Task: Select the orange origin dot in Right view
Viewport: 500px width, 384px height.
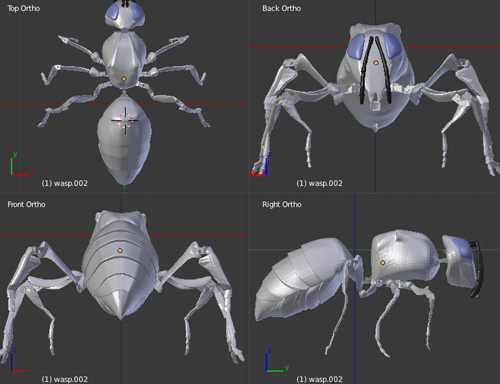Action: coord(383,263)
